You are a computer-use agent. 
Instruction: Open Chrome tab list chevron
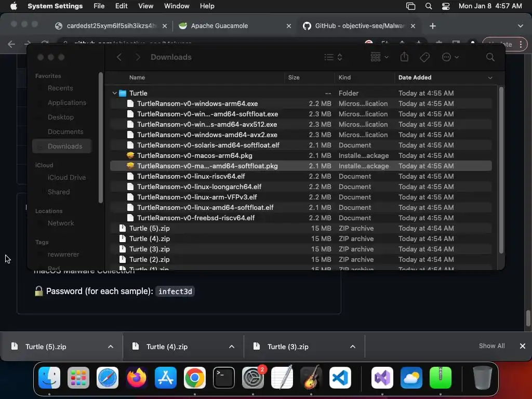click(x=521, y=26)
